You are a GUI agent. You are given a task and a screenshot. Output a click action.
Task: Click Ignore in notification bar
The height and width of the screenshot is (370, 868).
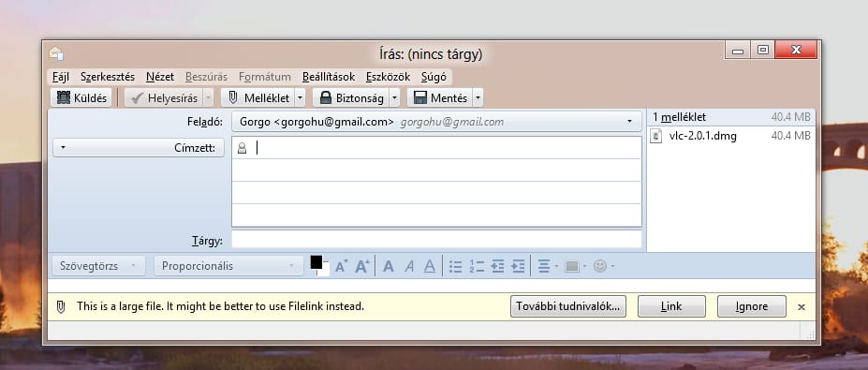[751, 306]
